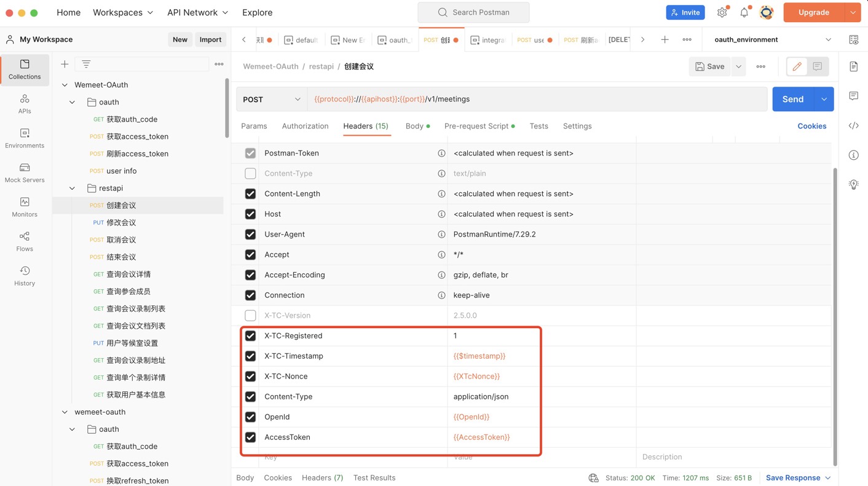Open the oauth_environment selector dropdown
868x486 pixels.
(773, 39)
